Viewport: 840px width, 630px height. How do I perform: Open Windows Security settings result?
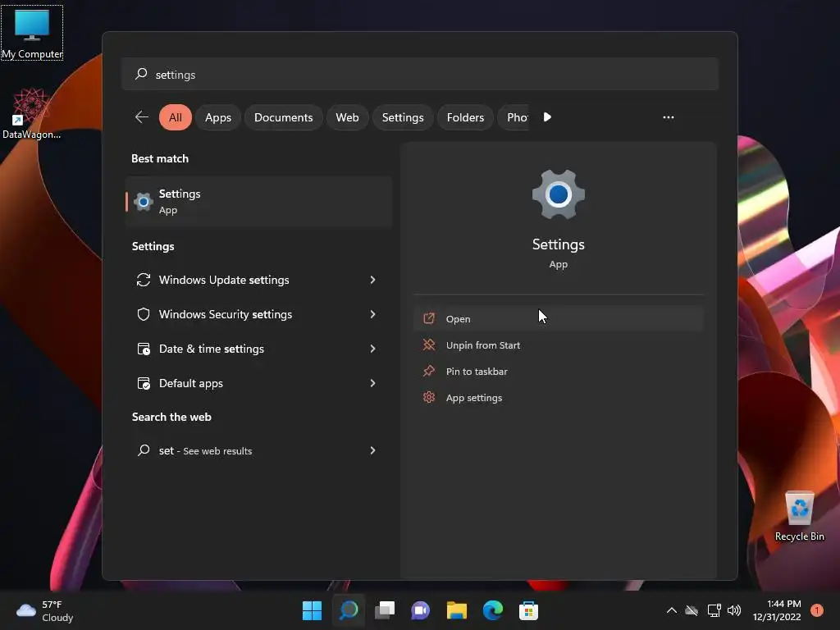point(258,314)
